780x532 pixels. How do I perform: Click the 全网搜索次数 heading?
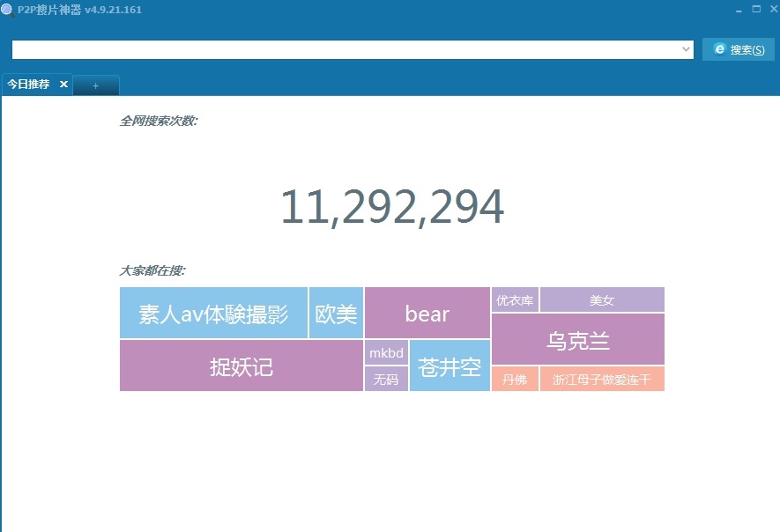click(x=159, y=121)
